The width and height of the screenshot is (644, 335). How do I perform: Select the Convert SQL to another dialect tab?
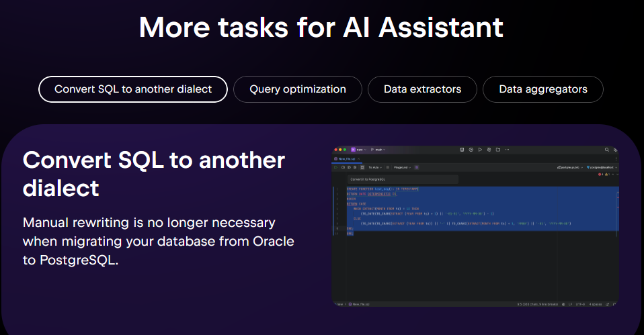[x=133, y=89]
